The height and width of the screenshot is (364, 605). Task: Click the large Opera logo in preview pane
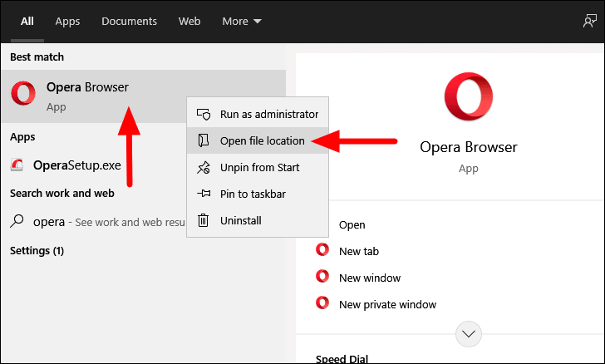[x=469, y=96]
